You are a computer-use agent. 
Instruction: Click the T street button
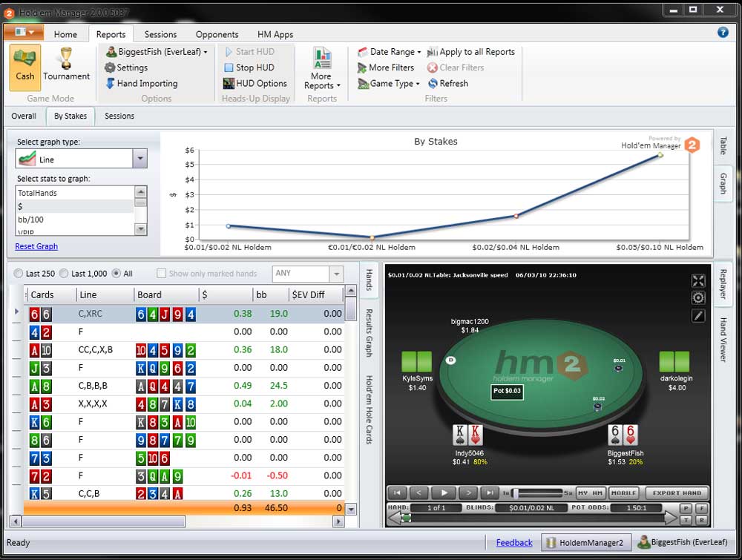click(686, 520)
